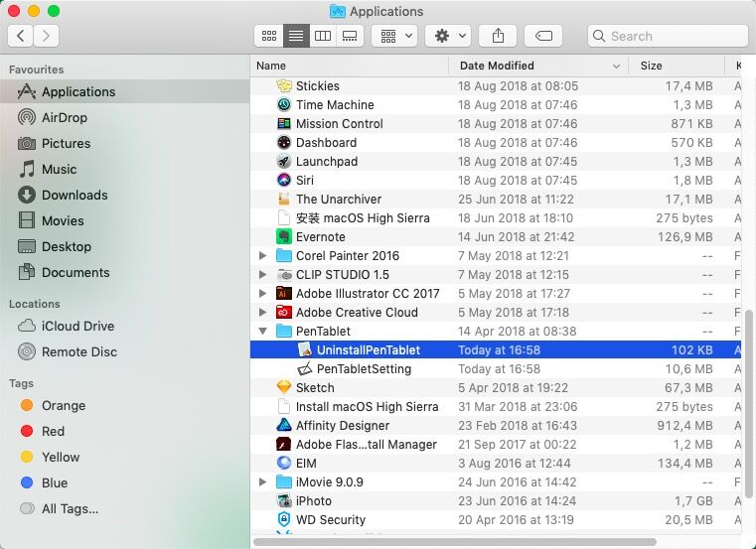The width and height of the screenshot is (756, 549).
Task: Select the Stickies app icon
Action: [x=284, y=85]
